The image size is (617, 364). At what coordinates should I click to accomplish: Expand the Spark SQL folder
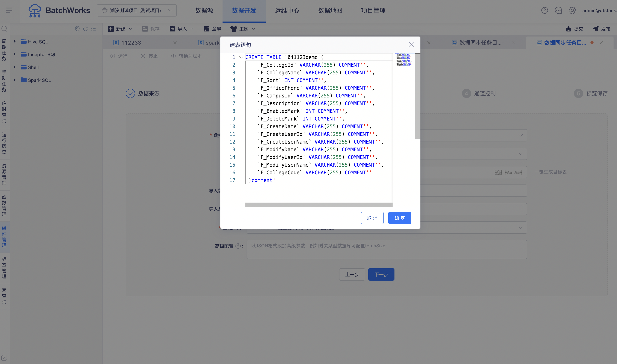click(x=15, y=80)
